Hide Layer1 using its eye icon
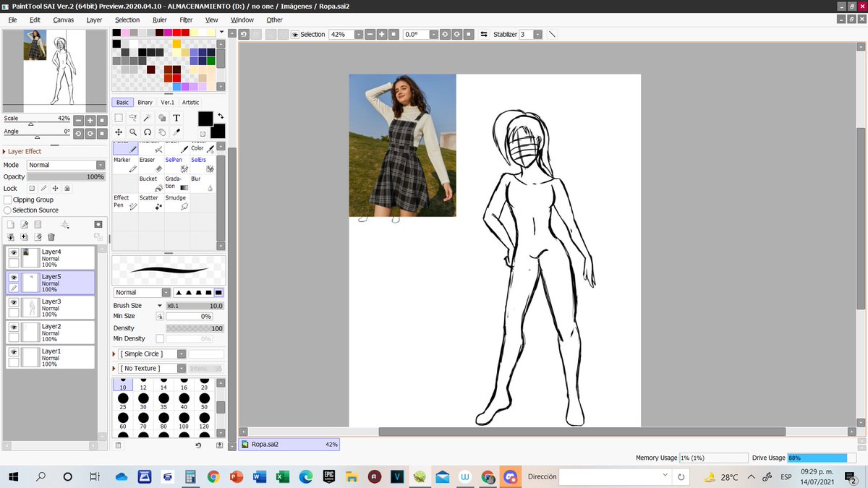Viewport: 868px width, 488px height. [14, 351]
